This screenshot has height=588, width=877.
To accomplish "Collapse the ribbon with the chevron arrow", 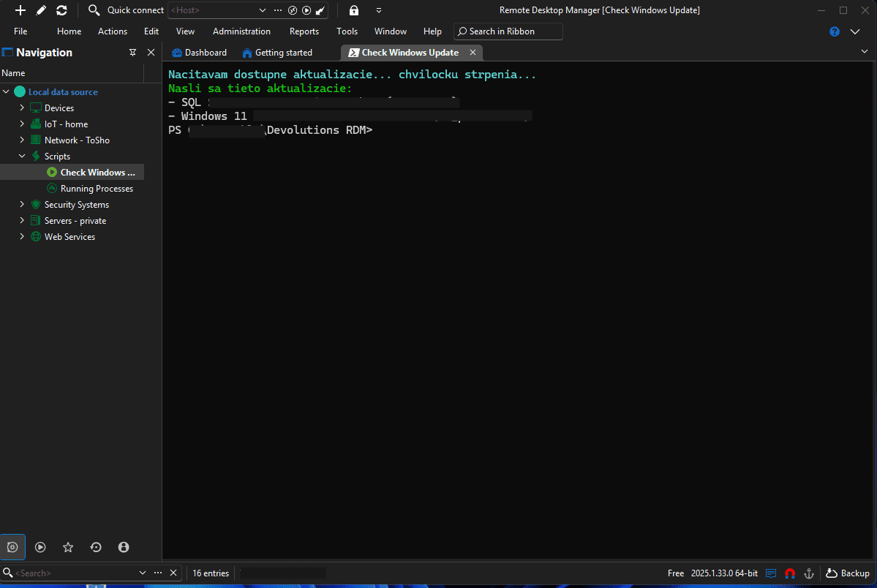I will click(x=855, y=32).
